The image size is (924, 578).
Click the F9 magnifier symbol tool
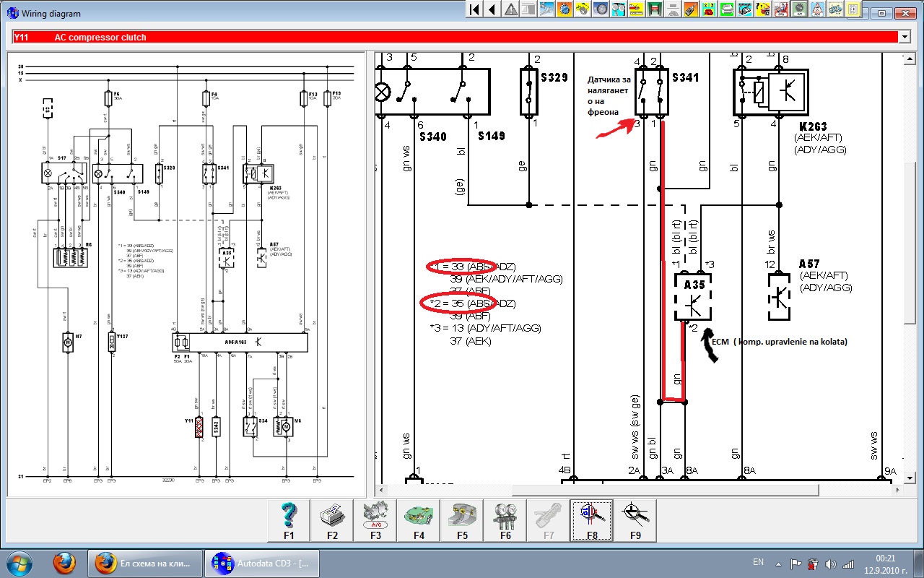(635, 519)
